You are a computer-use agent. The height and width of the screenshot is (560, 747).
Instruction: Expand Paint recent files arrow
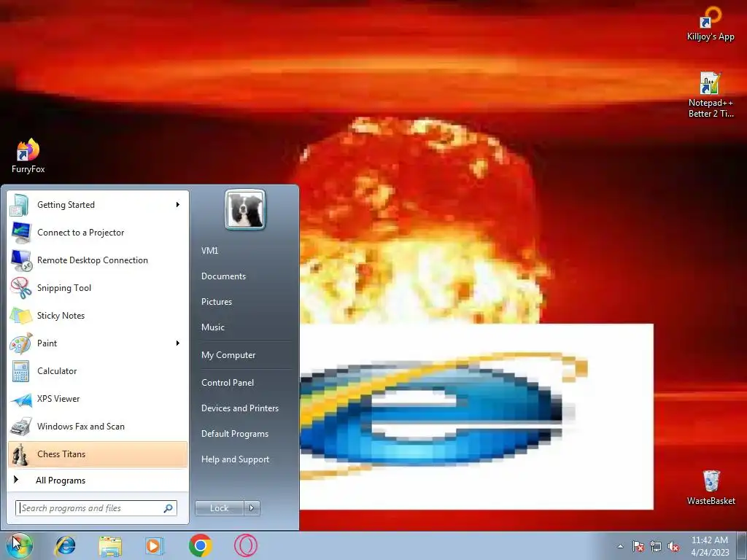pyautogui.click(x=178, y=343)
